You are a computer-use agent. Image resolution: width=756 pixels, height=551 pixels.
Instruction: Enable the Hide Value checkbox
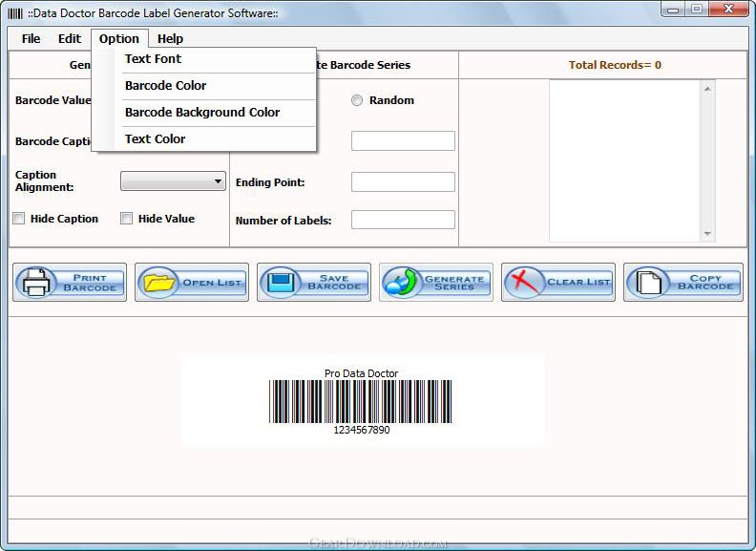(126, 219)
